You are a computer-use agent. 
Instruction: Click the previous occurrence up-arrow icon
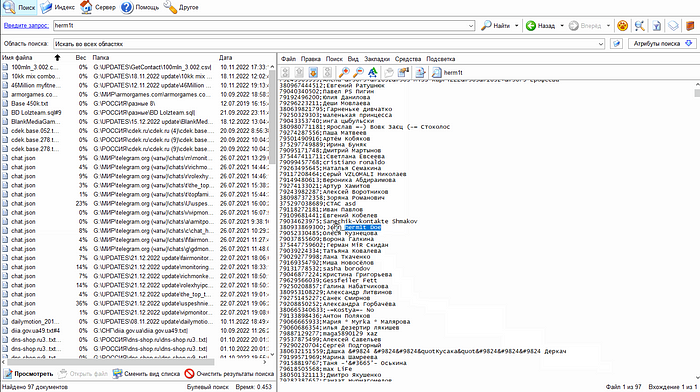(x=299, y=72)
